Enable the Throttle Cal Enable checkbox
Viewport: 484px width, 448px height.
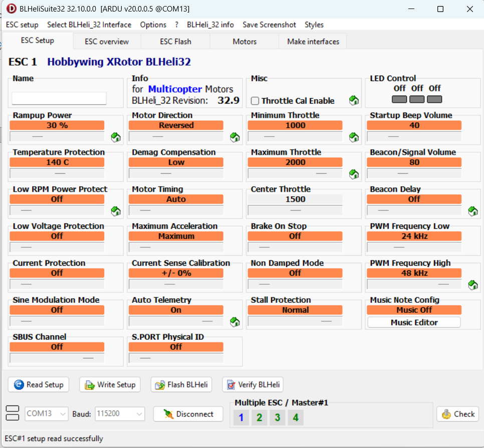tap(255, 101)
